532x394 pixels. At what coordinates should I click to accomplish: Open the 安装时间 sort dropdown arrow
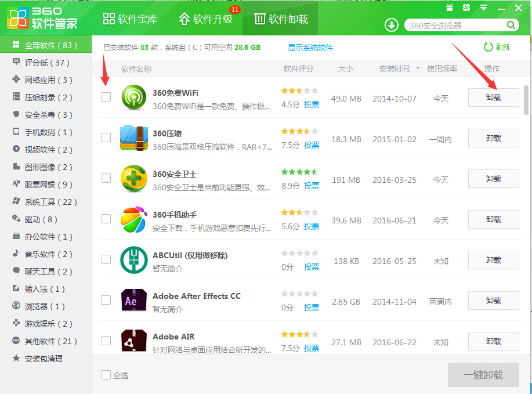tap(418, 68)
